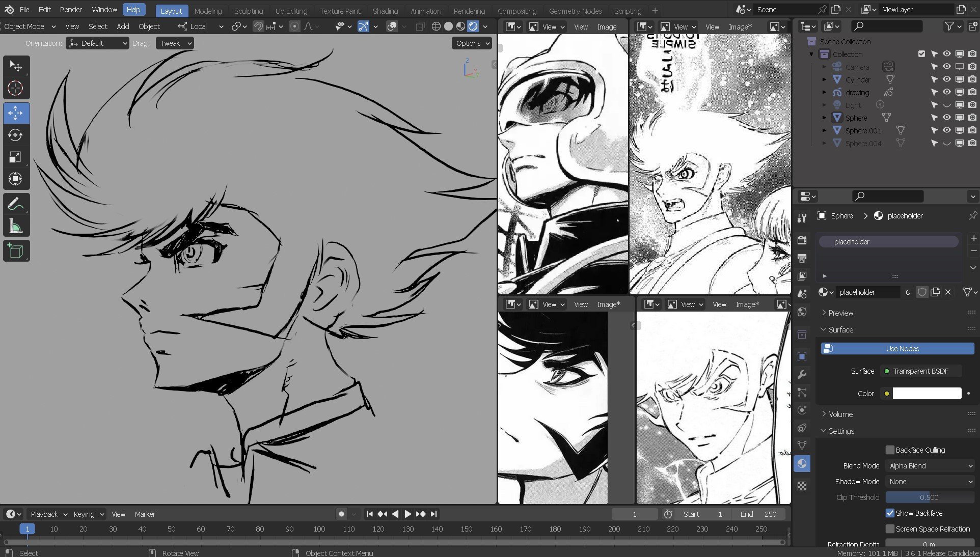980x557 pixels.
Task: Expand the Sphere item in outliner
Action: pyautogui.click(x=824, y=118)
